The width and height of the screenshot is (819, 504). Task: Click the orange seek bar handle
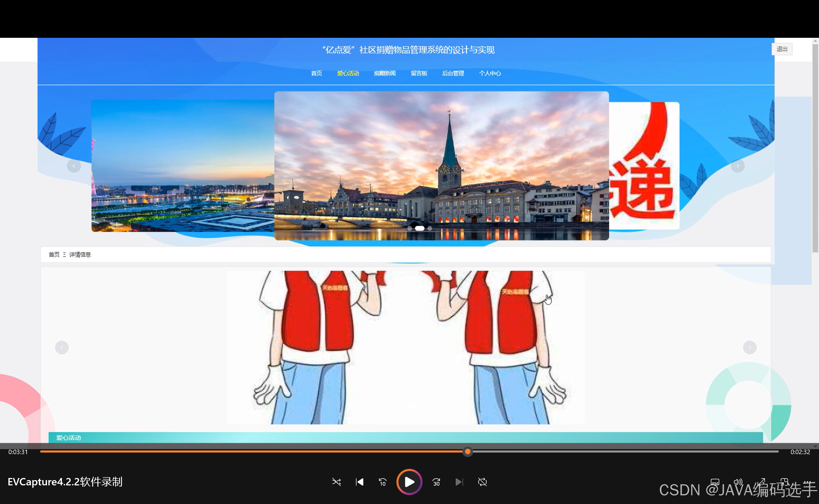pos(468,452)
